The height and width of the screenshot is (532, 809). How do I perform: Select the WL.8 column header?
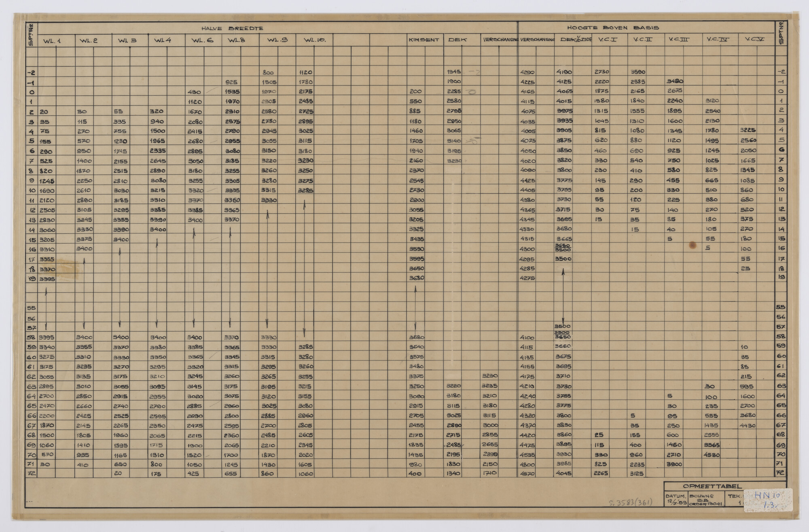pyautogui.click(x=237, y=40)
